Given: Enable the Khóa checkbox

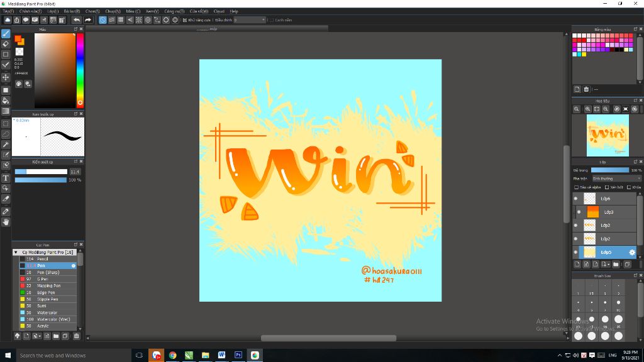Looking at the screenshot, I should pyautogui.click(x=629, y=187).
